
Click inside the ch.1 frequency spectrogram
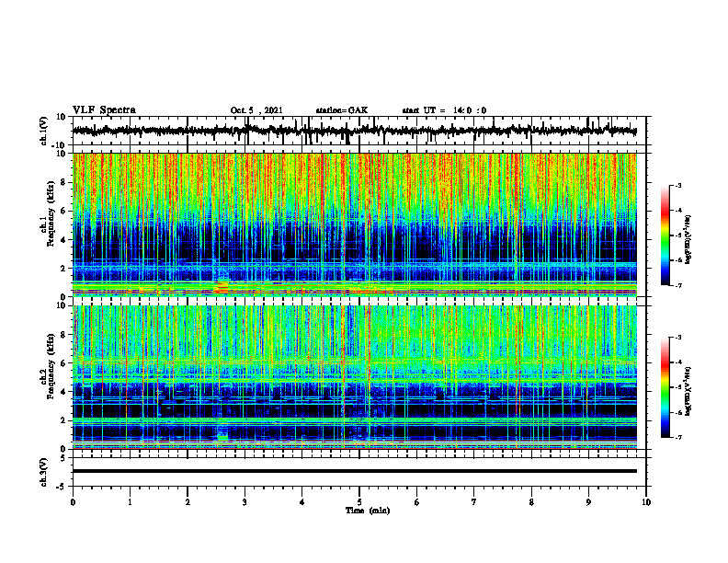click(x=355, y=224)
